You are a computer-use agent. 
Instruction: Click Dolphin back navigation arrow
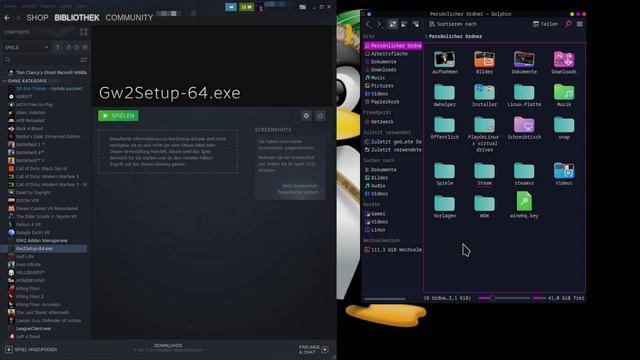click(x=369, y=24)
